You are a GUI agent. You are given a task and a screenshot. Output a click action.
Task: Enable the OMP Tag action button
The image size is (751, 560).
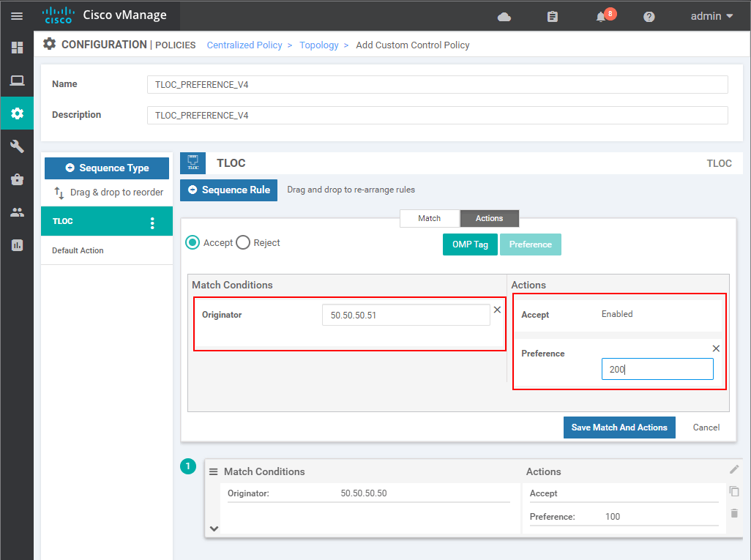click(469, 244)
